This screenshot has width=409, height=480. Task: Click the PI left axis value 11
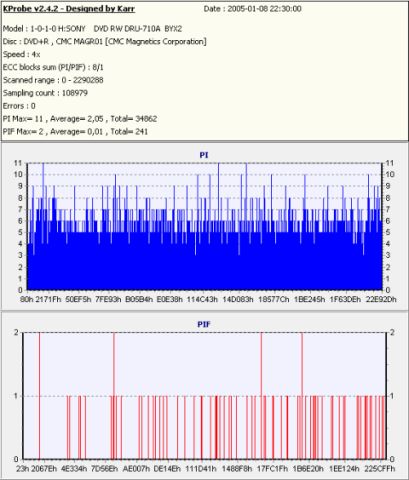(x=18, y=163)
